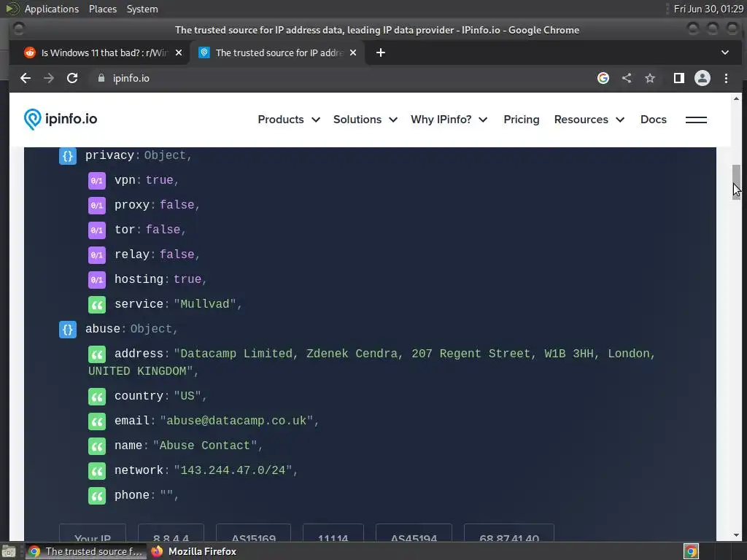Go back with the browser back arrow
Image resolution: width=747 pixels, height=560 pixels.
coord(26,78)
